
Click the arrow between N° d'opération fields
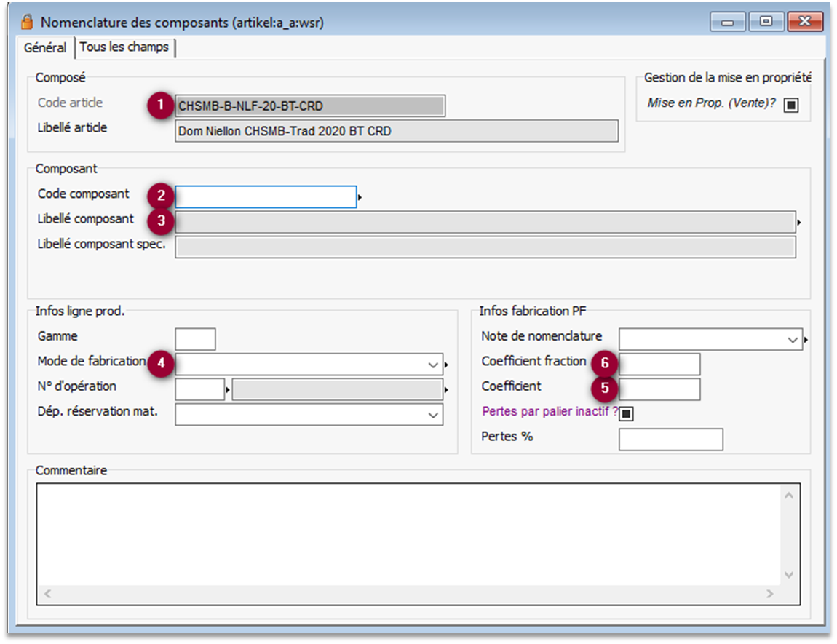tap(228, 390)
